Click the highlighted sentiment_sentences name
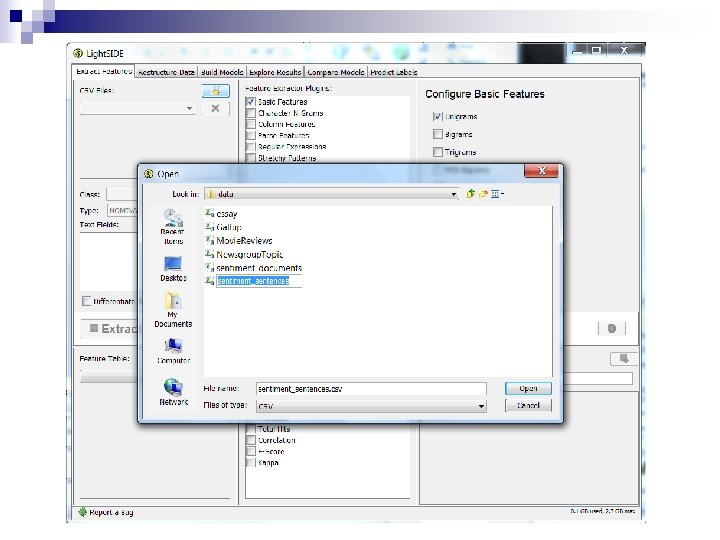 pyautogui.click(x=253, y=281)
